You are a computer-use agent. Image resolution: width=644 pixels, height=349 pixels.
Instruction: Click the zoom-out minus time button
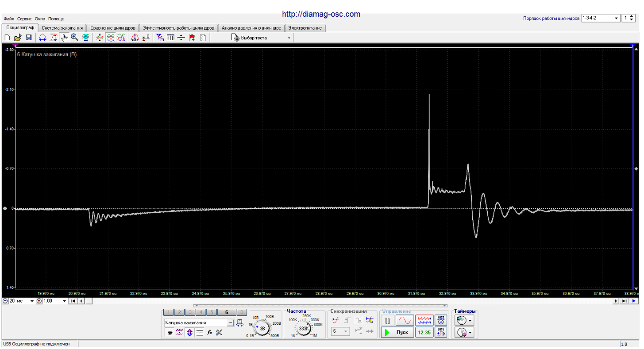tap(5, 301)
